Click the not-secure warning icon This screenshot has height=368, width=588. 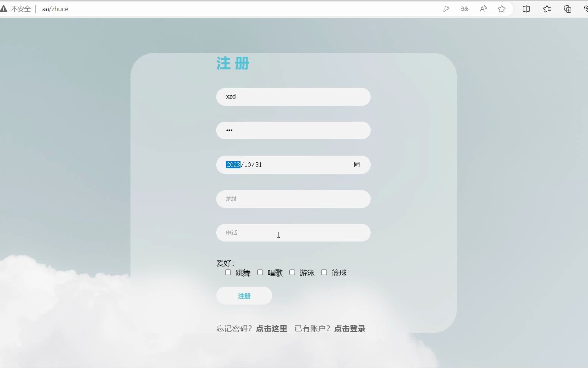pos(4,9)
